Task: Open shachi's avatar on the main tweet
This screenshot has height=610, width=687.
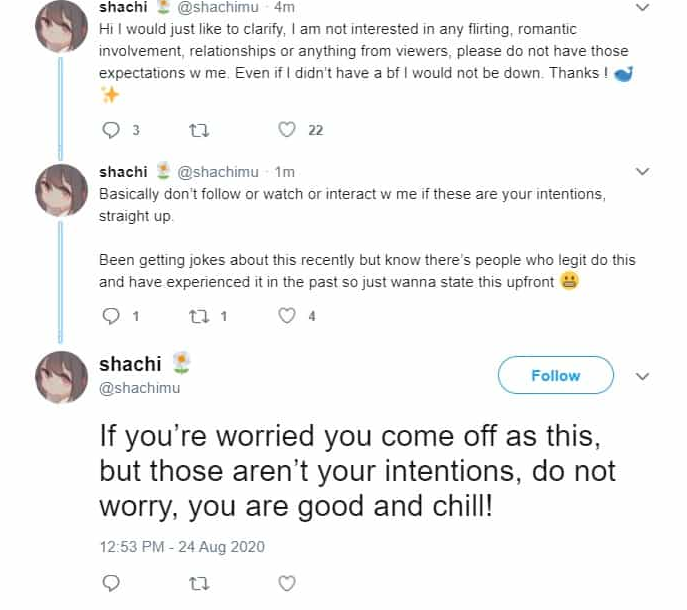Action: pyautogui.click(x=61, y=378)
